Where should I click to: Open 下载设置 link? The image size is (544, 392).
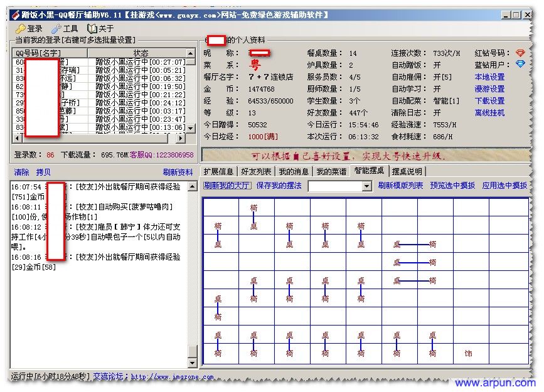pos(489,101)
